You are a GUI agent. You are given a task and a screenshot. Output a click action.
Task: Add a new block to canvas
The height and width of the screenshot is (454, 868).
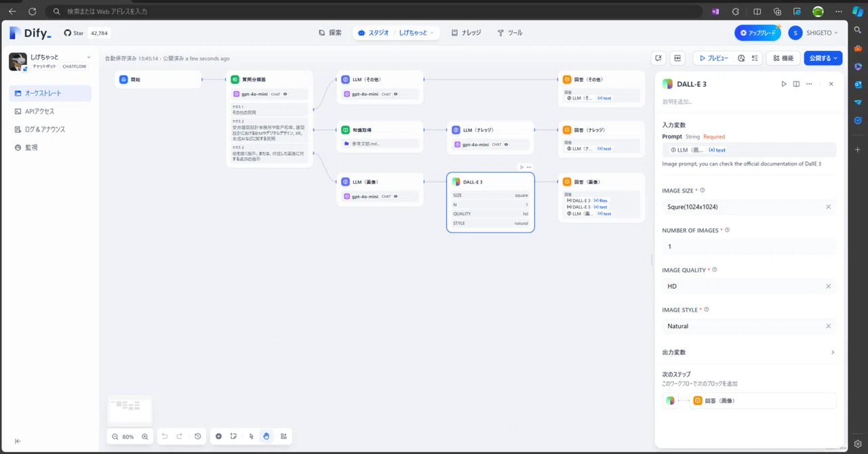point(218,436)
